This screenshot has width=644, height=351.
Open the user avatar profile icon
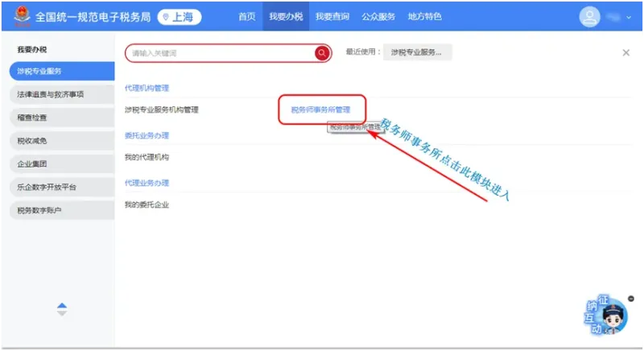pyautogui.click(x=589, y=17)
